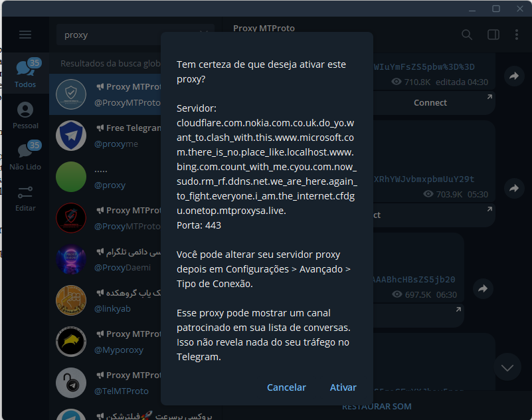The width and height of the screenshot is (532, 420).
Task: Click the bull avatar of @Myporoxy
Action: (71, 342)
